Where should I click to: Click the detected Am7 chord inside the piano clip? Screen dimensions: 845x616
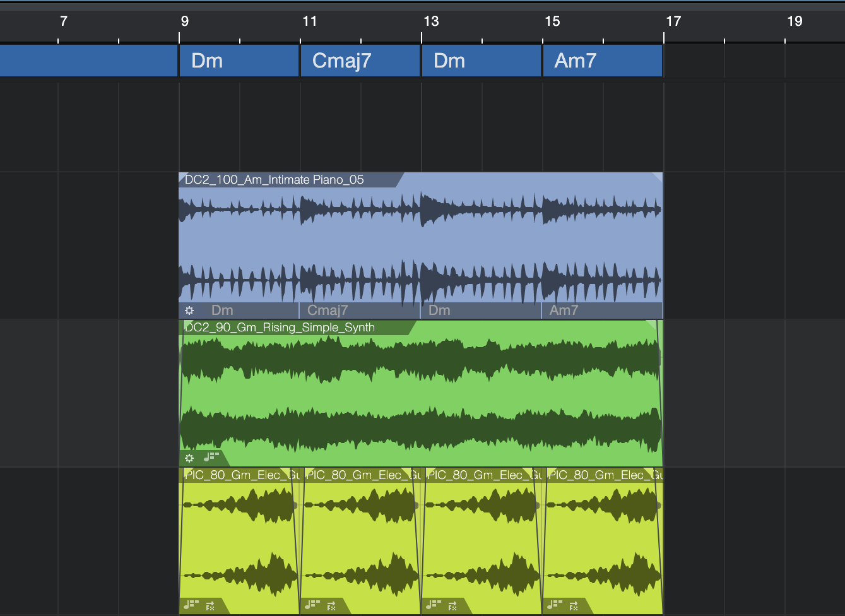point(564,311)
